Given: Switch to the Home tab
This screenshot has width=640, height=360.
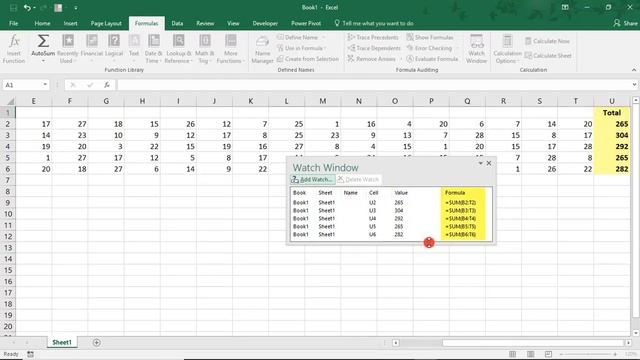Looking at the screenshot, I should click(42, 23).
